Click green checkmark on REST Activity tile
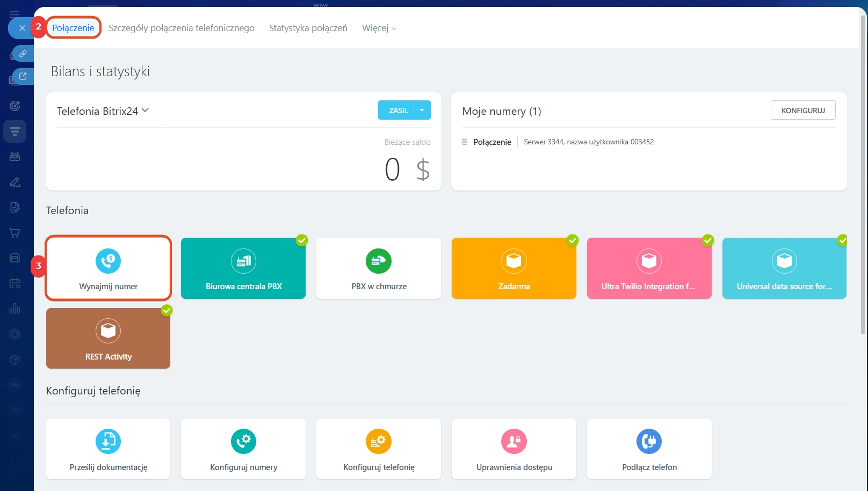This screenshot has height=491, width=868. point(167,311)
